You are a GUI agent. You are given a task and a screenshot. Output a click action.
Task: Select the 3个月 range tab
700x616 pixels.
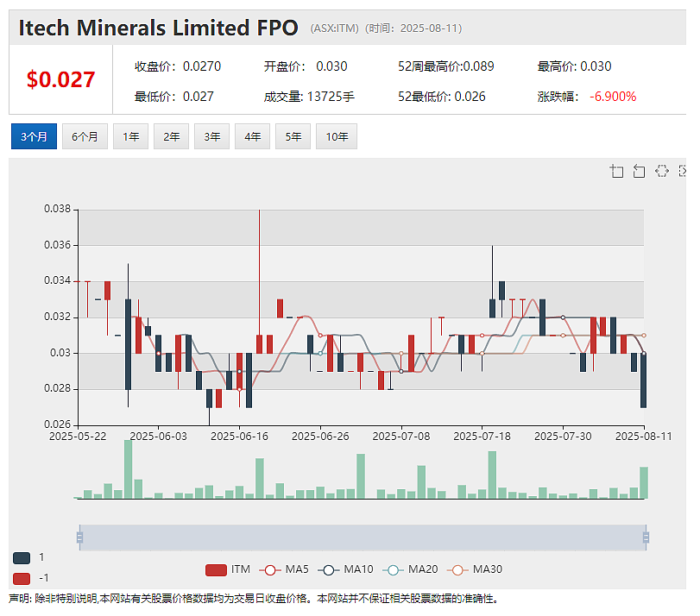click(34, 136)
